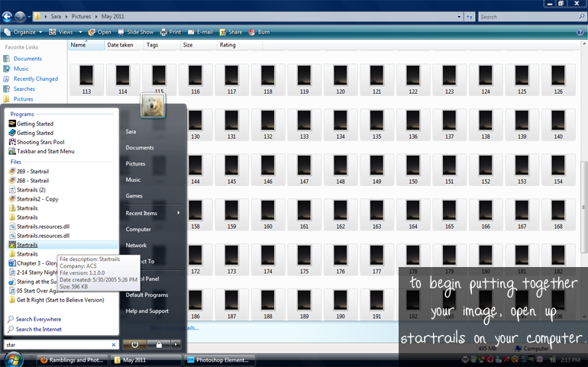Open Recently Changed in Favorite Links
The image size is (588, 367).
click(x=31, y=79)
